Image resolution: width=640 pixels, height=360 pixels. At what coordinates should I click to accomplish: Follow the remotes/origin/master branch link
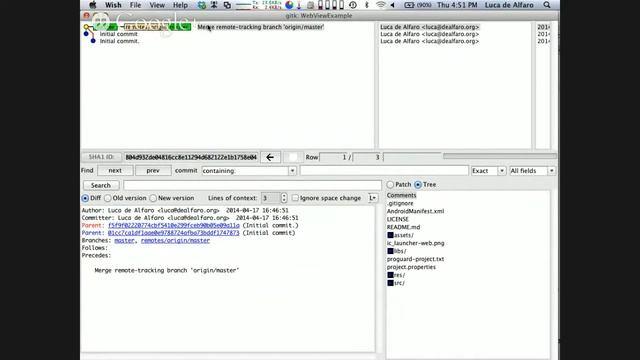click(175, 240)
